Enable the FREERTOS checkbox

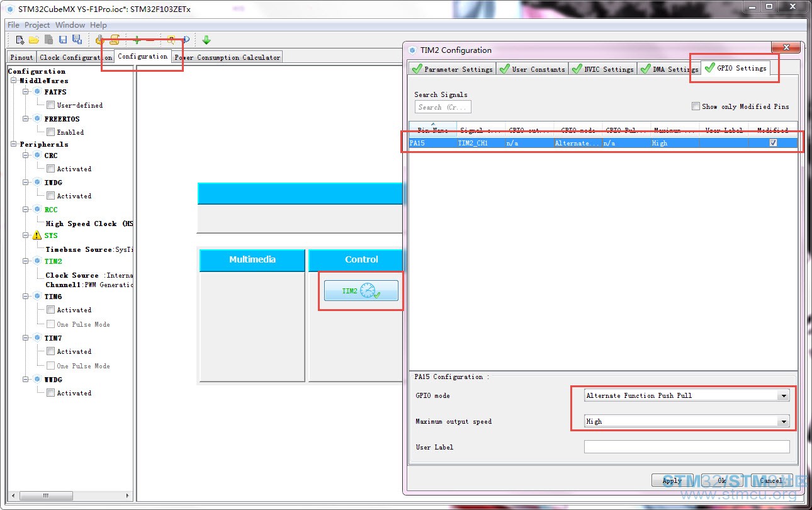50,132
